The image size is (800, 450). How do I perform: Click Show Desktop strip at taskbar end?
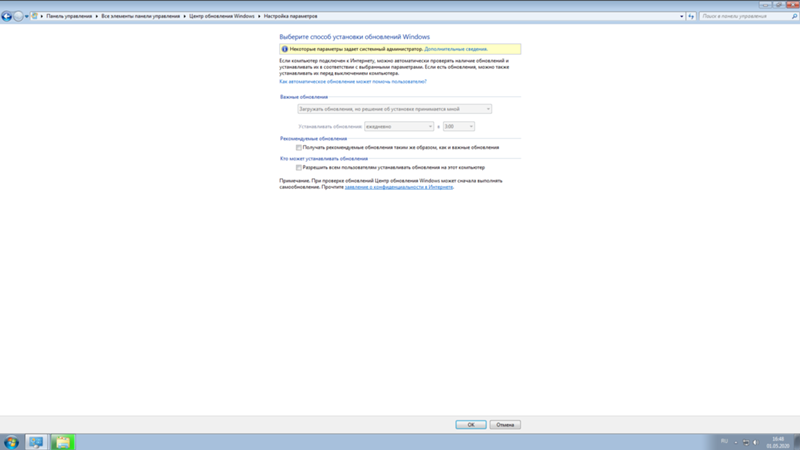click(796, 442)
